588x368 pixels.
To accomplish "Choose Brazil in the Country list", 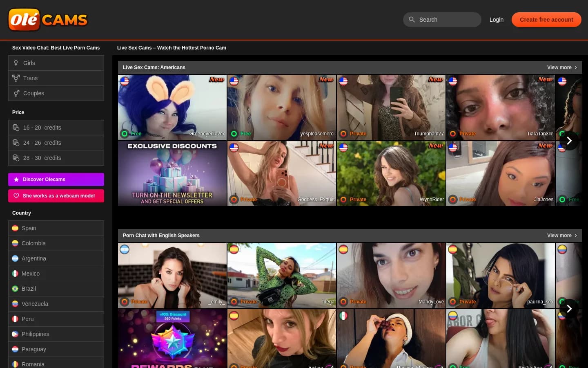I will pos(56,289).
